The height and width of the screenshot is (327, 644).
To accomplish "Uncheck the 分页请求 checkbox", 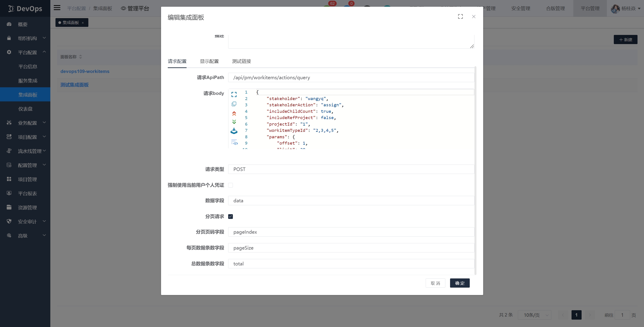I will (x=230, y=216).
